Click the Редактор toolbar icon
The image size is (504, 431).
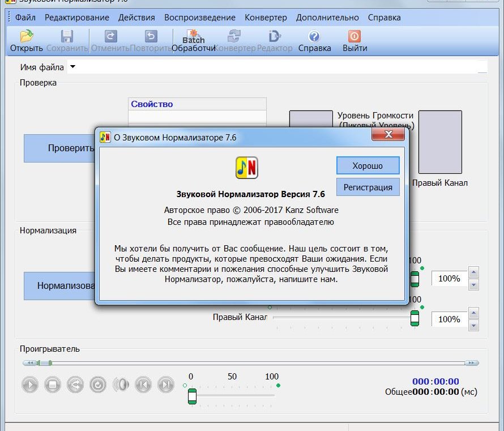275,36
